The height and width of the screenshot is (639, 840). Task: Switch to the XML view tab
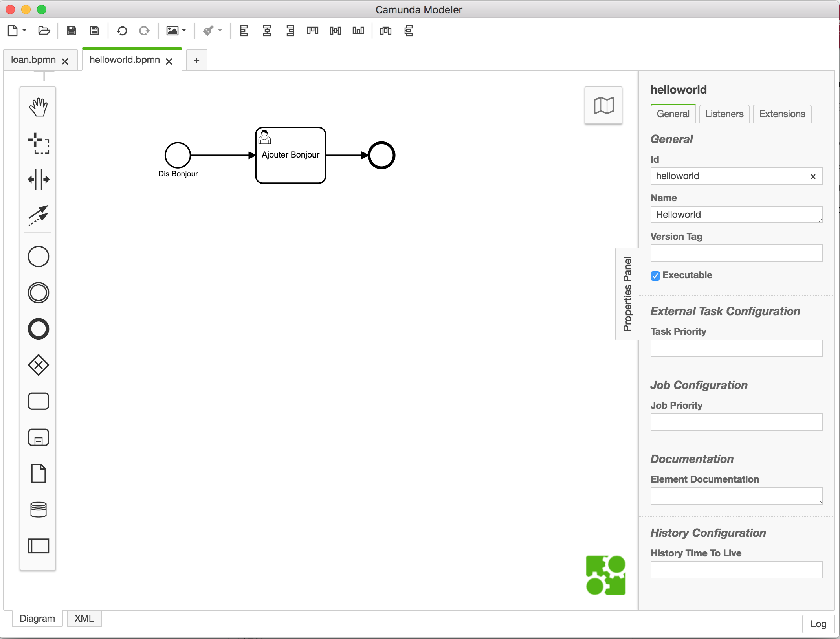pyautogui.click(x=84, y=618)
